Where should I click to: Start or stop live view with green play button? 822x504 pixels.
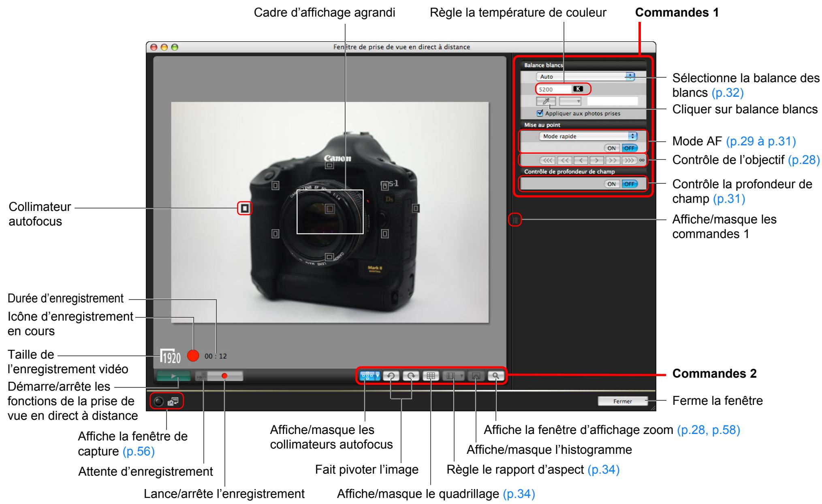click(173, 376)
